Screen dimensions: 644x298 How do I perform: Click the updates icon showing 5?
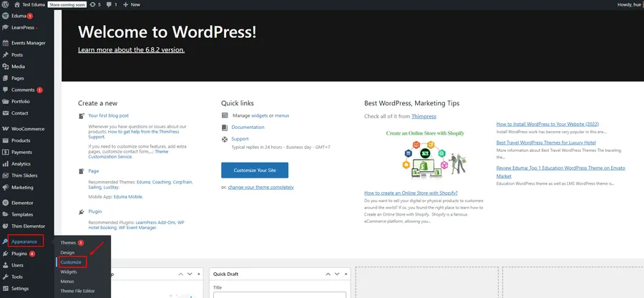pos(93,4)
